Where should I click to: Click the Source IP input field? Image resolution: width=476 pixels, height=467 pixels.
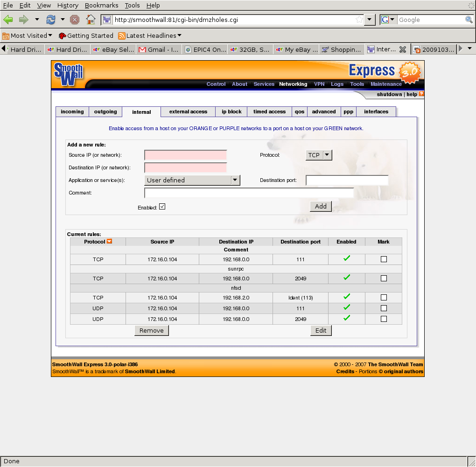(185, 155)
